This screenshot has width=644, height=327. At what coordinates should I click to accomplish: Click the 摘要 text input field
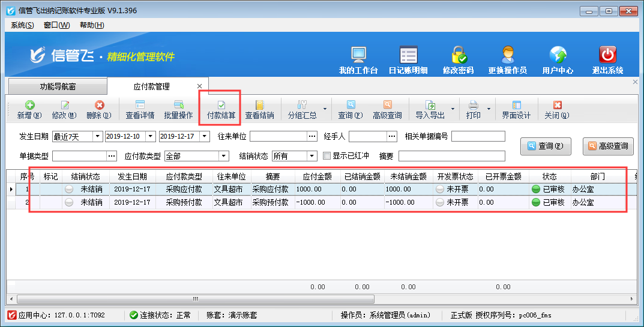451,156
